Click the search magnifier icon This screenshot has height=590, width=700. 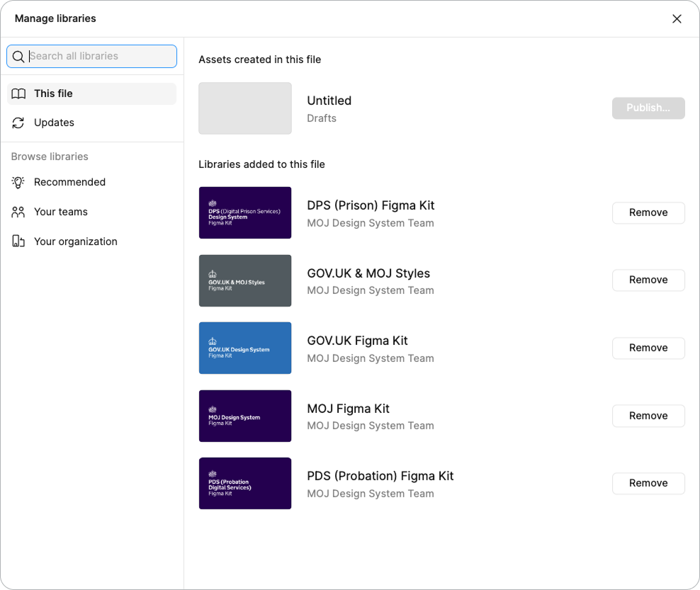[x=18, y=57]
